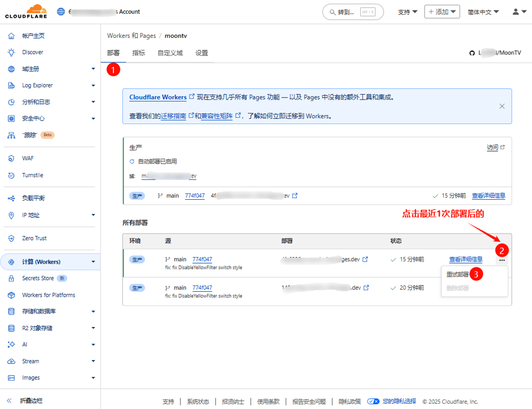Switch to the 自定义域 tab
This screenshot has height=409, width=532.
coord(170,53)
